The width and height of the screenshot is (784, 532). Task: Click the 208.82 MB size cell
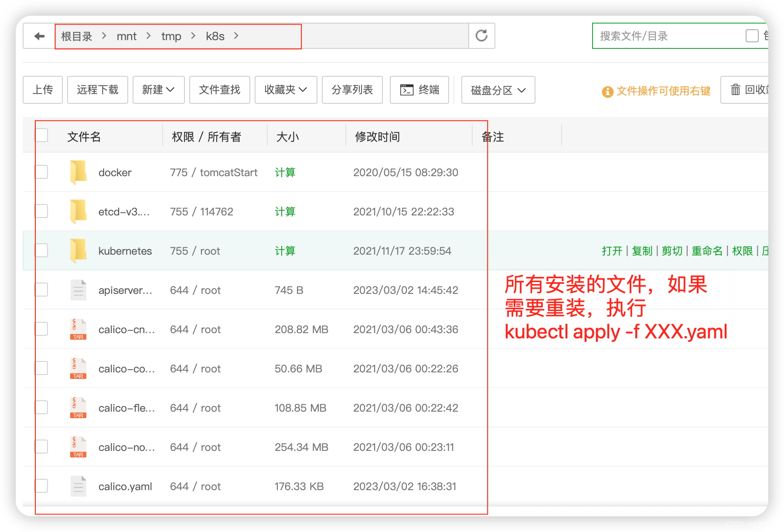point(301,330)
